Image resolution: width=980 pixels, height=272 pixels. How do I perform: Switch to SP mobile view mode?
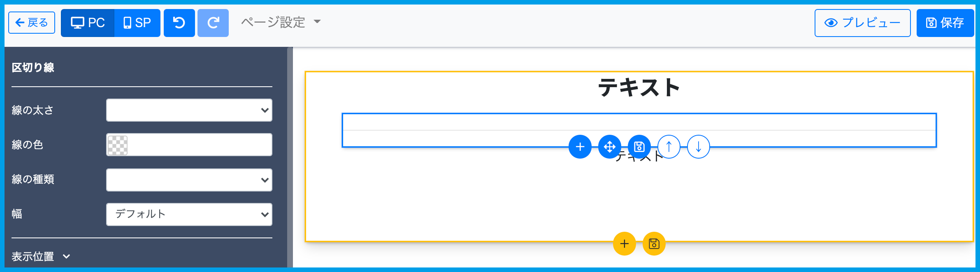(137, 23)
